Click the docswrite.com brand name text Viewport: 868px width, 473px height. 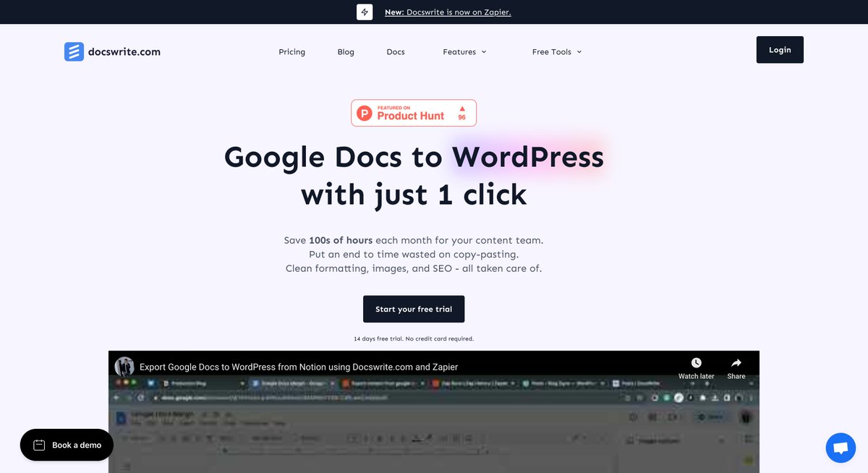coord(124,51)
